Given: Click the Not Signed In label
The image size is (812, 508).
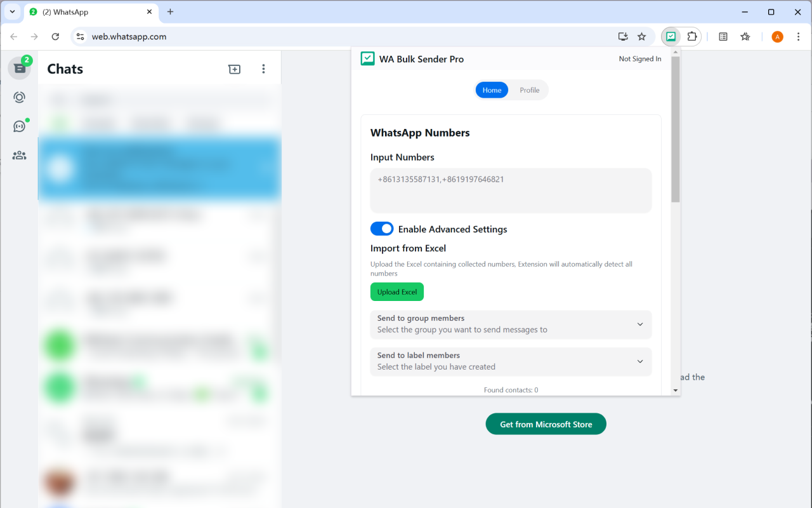Looking at the screenshot, I should 640,59.
